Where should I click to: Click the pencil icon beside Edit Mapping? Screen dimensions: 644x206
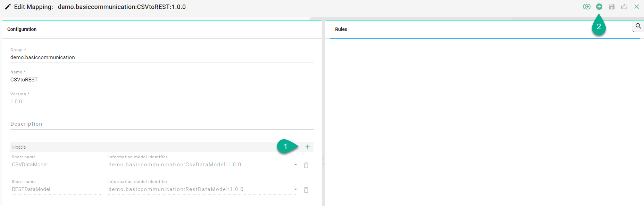[x=8, y=7]
